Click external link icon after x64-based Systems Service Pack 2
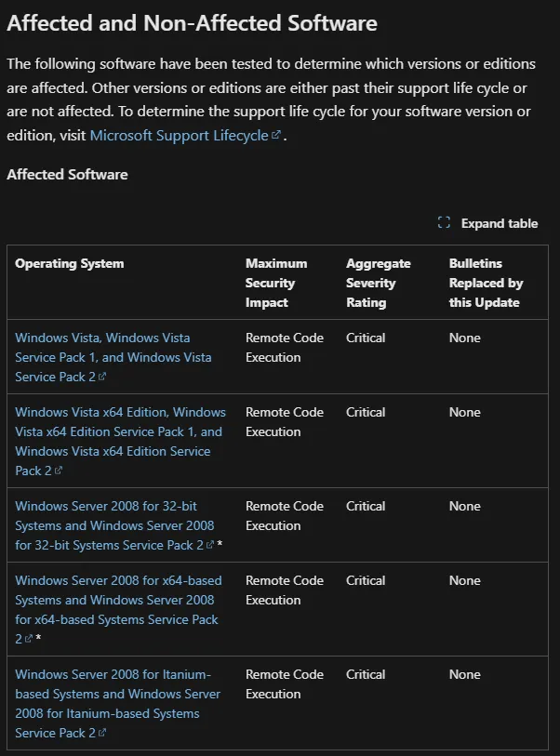Screen dimensions: 560x756 click(29, 638)
